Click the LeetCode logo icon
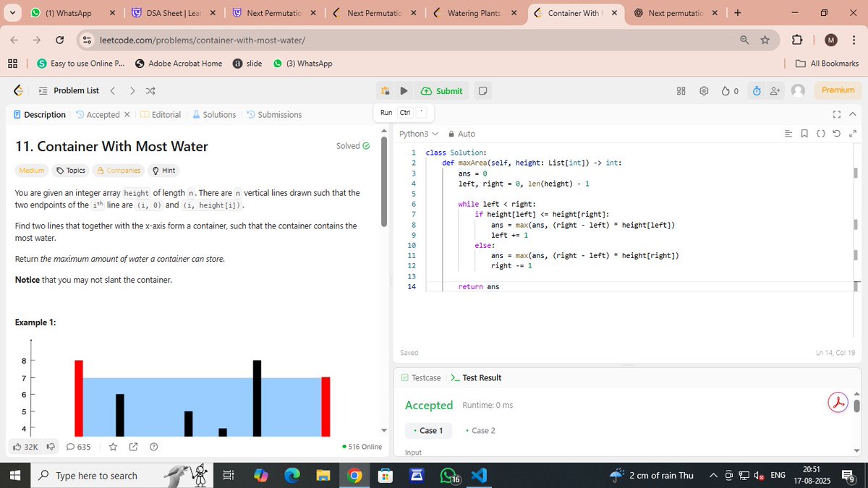This screenshot has width=868, height=488. 19,90
